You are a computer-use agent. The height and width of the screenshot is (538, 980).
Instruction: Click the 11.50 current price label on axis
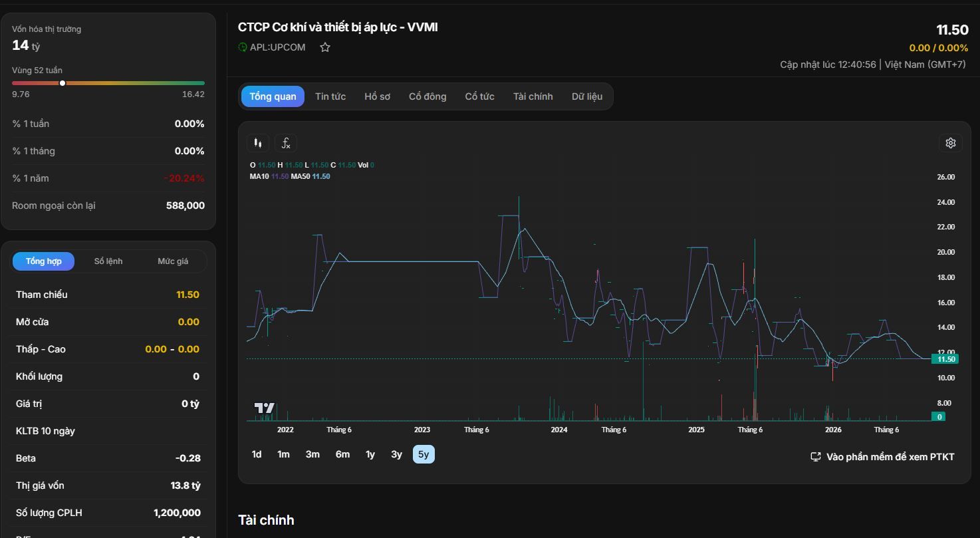tap(945, 359)
